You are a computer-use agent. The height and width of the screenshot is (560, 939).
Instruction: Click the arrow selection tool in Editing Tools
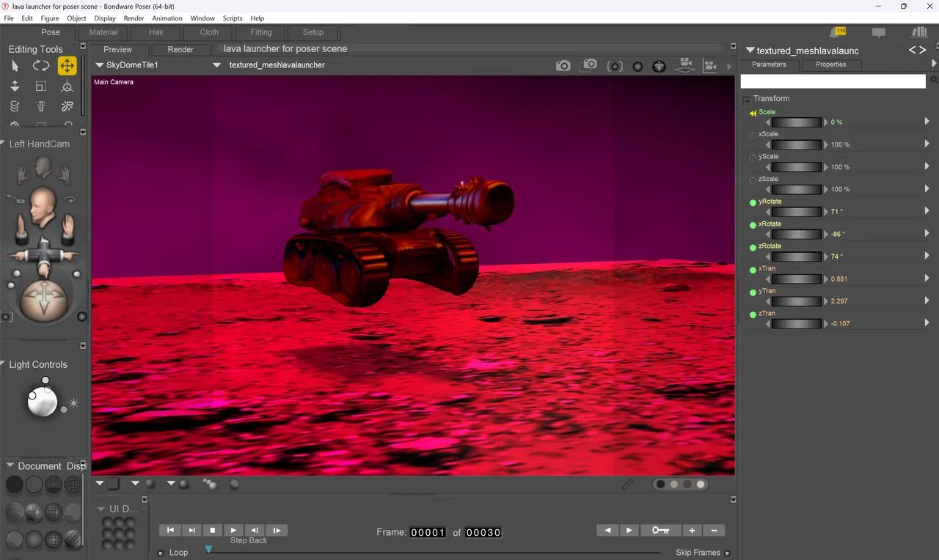[15, 66]
